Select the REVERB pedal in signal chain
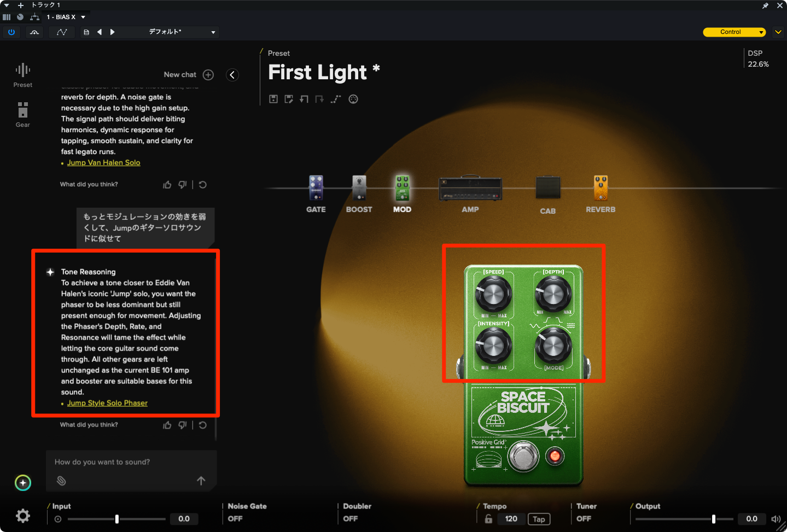The width and height of the screenshot is (787, 532). pos(601,189)
